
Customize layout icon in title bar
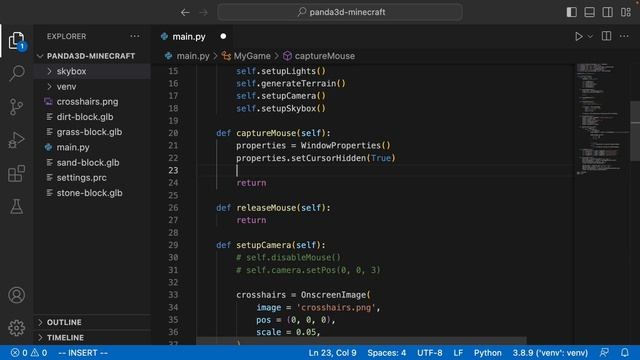pos(626,12)
